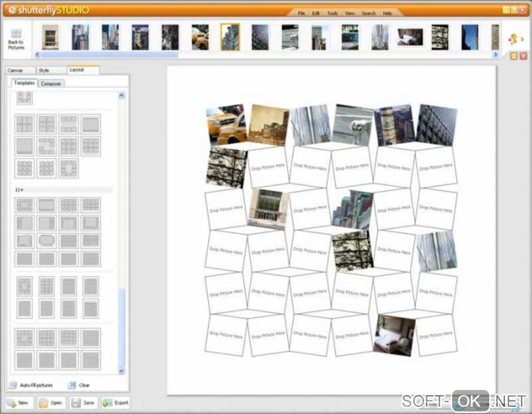
Task: Click the balcony window photo on canvas
Action: coord(268,208)
